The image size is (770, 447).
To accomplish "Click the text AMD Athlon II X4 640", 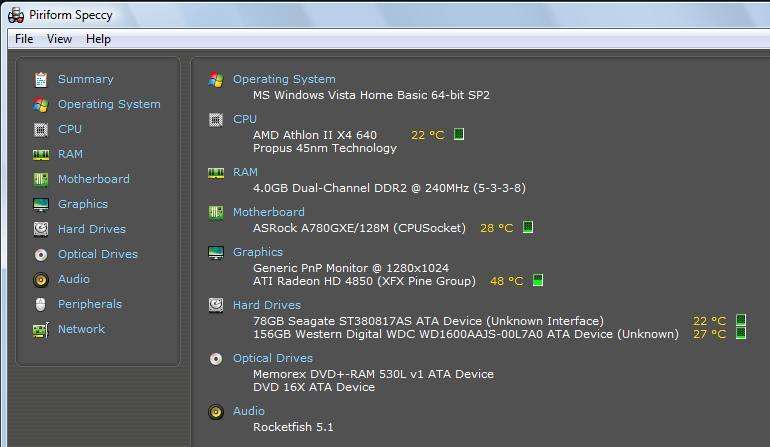I will pos(315,135).
